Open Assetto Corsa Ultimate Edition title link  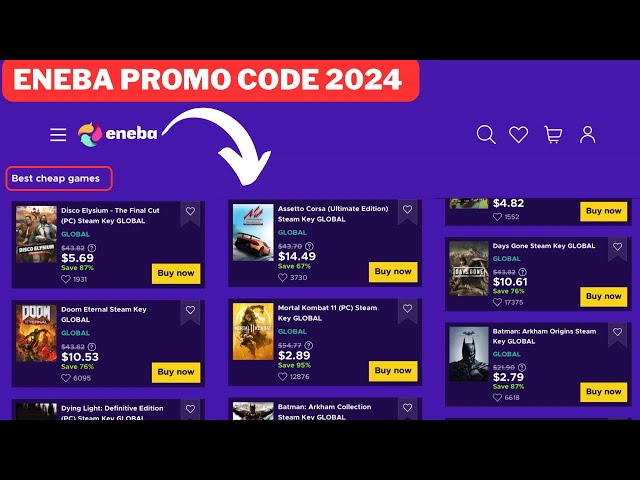coord(333,214)
